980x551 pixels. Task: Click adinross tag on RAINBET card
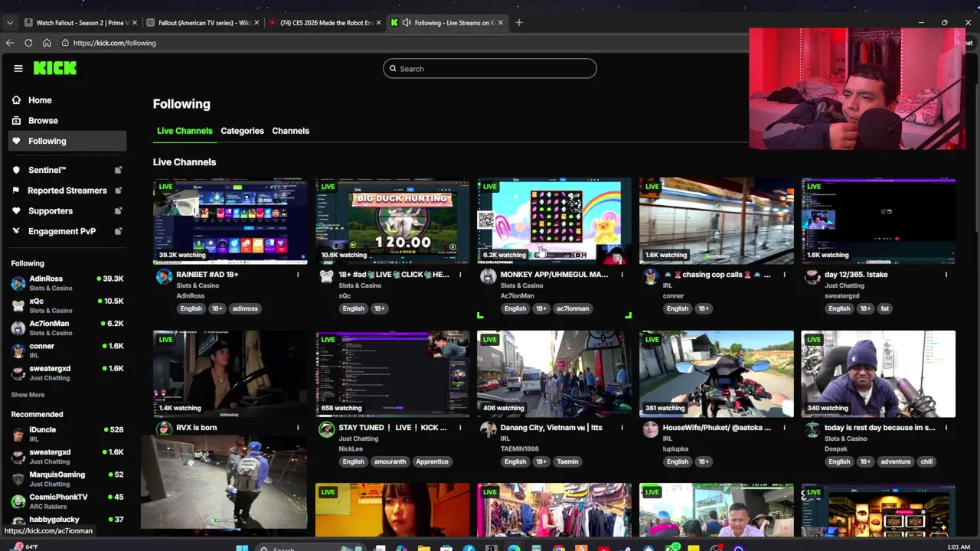245,308
